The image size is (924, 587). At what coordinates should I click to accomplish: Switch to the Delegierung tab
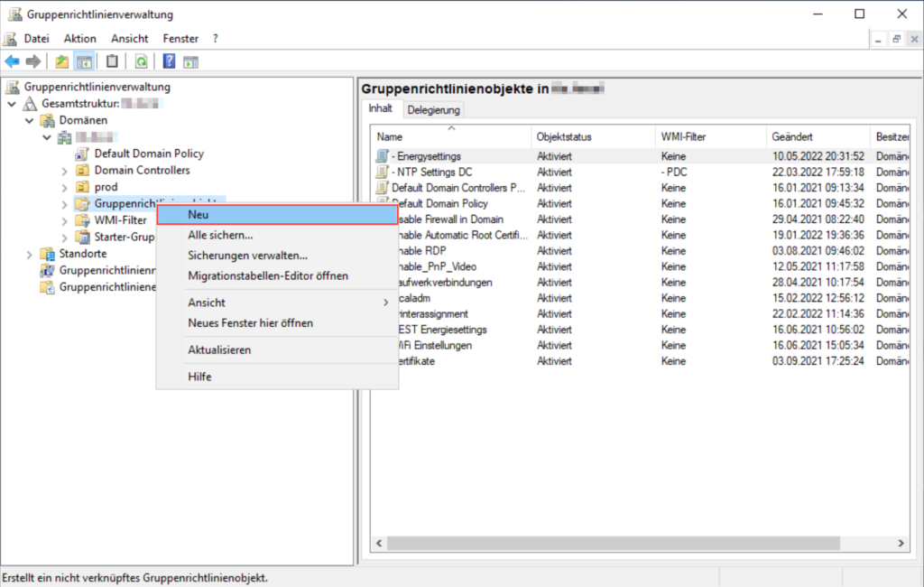(433, 110)
